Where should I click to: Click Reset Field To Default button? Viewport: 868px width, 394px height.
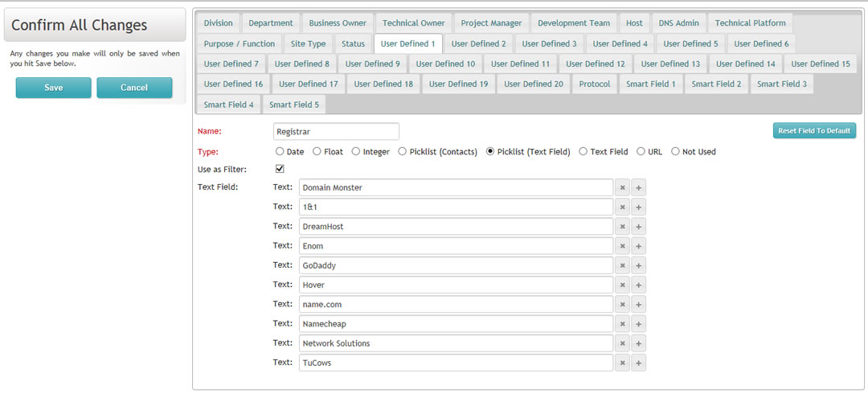(814, 131)
